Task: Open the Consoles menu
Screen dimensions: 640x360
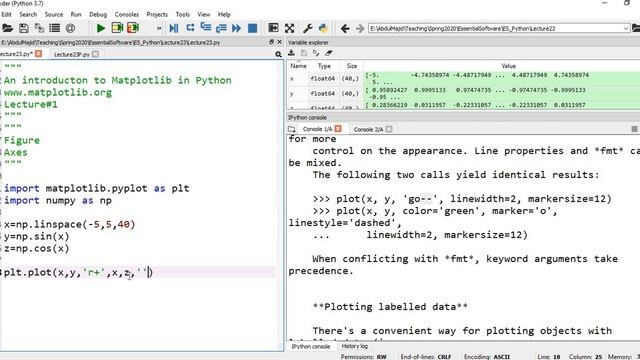Action: pos(127,14)
